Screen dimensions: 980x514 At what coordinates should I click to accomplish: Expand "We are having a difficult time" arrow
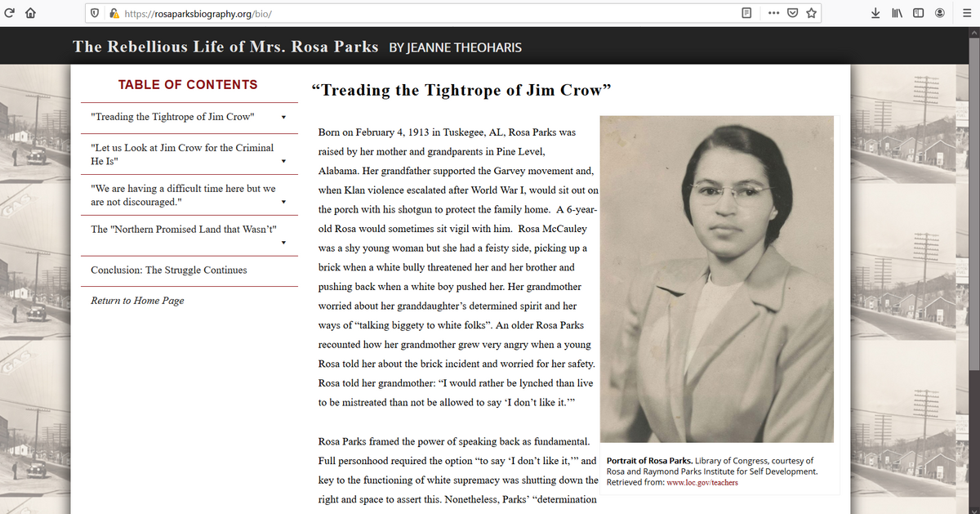tap(283, 201)
